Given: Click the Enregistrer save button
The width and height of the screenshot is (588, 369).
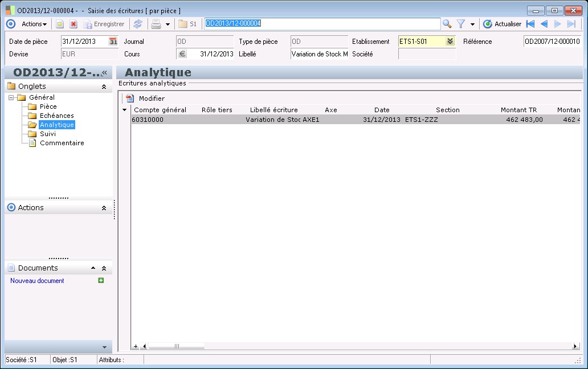Looking at the screenshot, I should (104, 24).
